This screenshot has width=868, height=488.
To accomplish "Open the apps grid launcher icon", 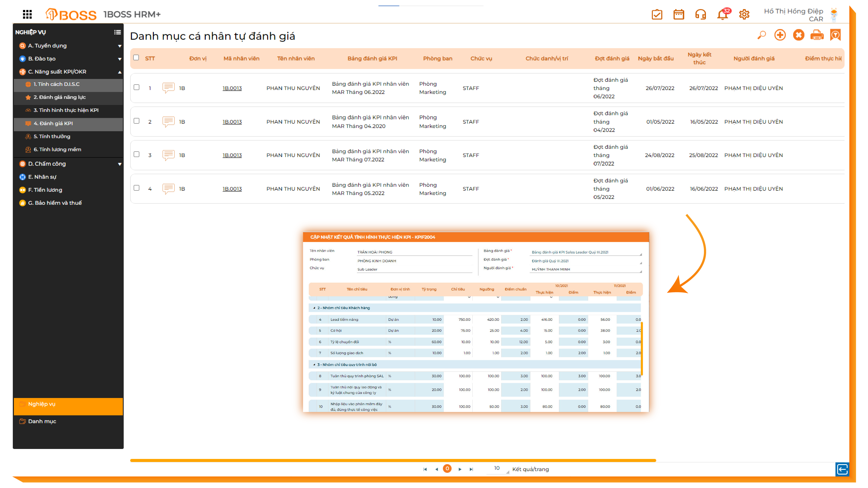I will tap(27, 14).
